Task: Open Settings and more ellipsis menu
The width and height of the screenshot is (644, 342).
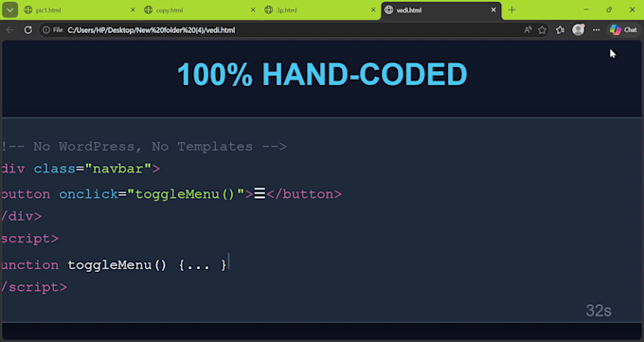Action: [596, 30]
